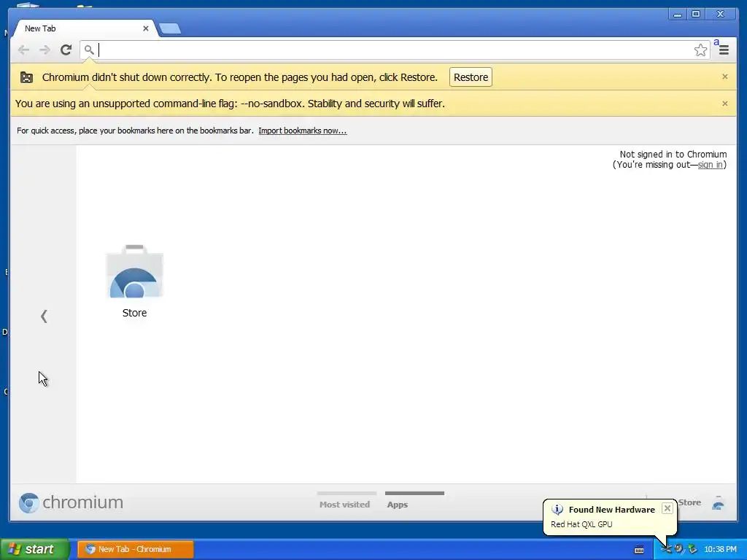The height and width of the screenshot is (560, 747).
Task: Click the on-screen keyboard icon in taskbar
Action: point(639,550)
